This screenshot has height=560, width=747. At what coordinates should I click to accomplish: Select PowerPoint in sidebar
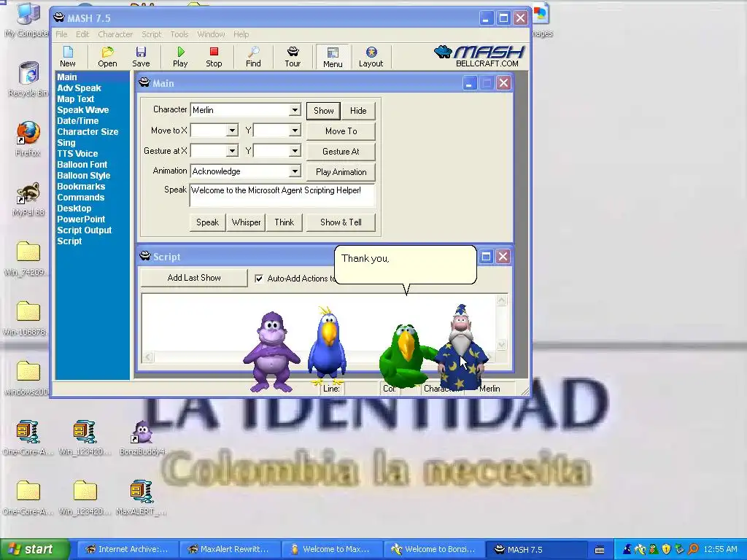click(x=81, y=219)
